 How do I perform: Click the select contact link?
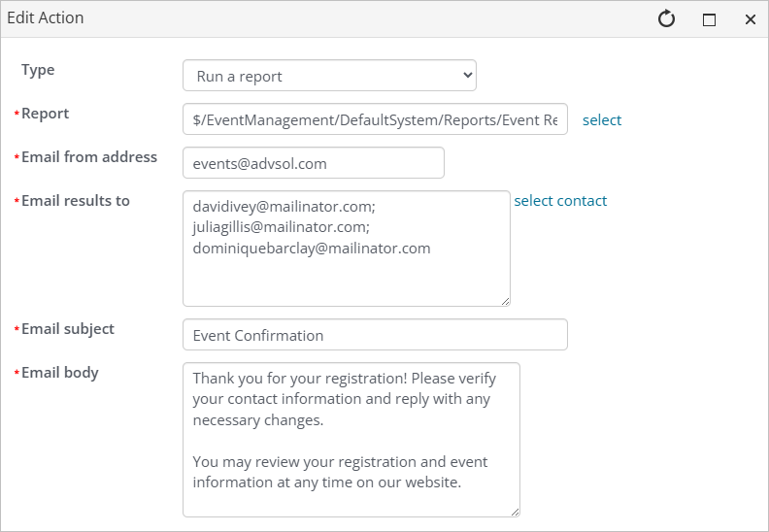(x=560, y=201)
